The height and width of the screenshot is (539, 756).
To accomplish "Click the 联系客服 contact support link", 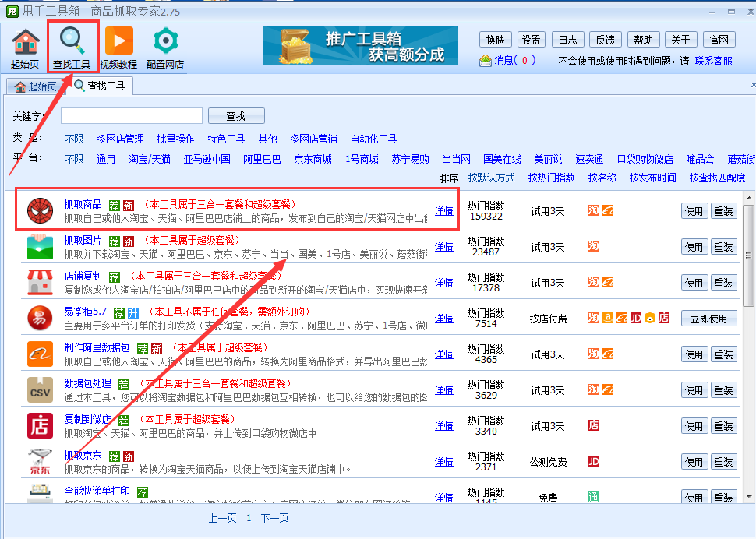I will click(714, 62).
